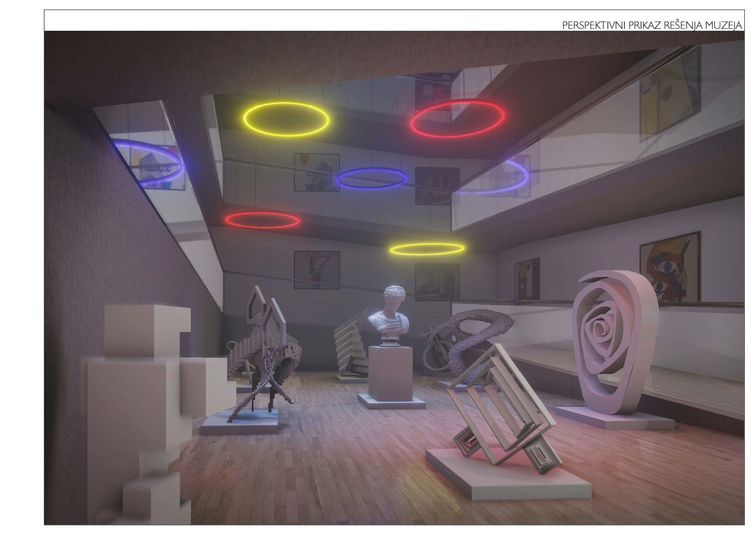756x535 pixels.
Task: Select the lower yellow neon ring above bust
Action: (x=426, y=249)
